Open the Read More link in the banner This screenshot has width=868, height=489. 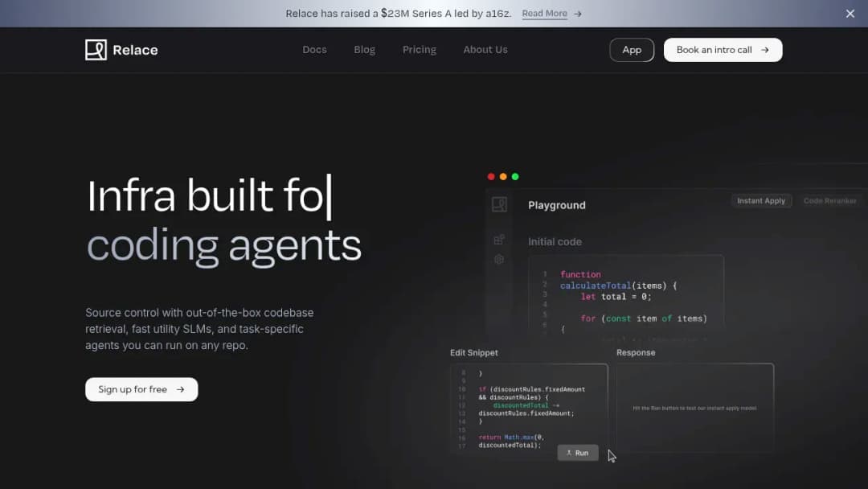tap(545, 14)
